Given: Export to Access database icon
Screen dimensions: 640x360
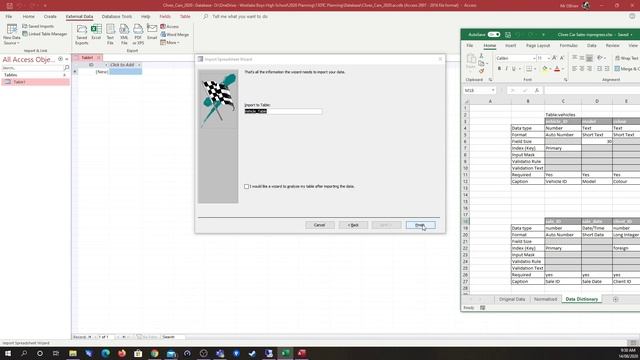Looking at the screenshot, I should coord(170,27).
